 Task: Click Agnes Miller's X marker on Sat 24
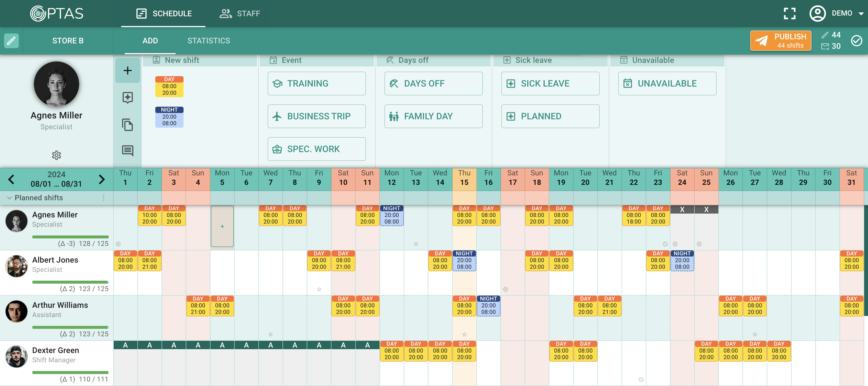682,209
